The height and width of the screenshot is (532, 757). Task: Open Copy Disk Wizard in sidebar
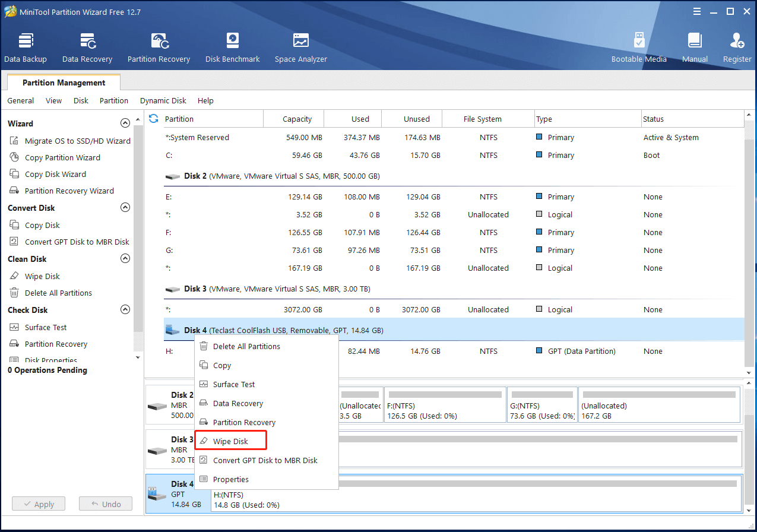point(48,174)
